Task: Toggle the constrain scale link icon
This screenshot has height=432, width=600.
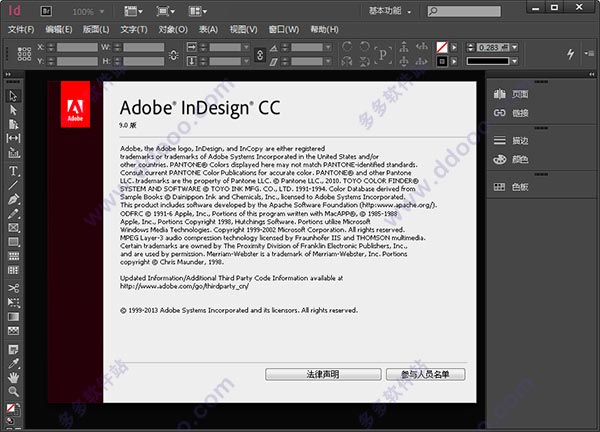Action: tap(260, 55)
